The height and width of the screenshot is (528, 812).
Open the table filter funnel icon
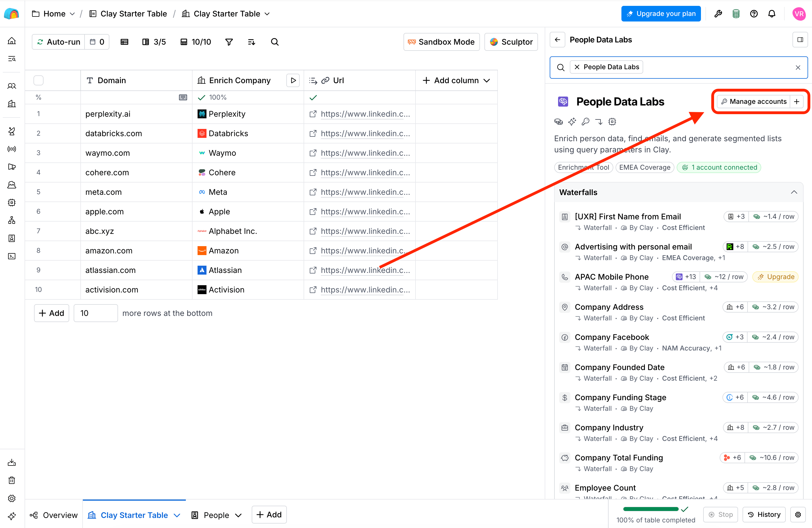coord(229,42)
